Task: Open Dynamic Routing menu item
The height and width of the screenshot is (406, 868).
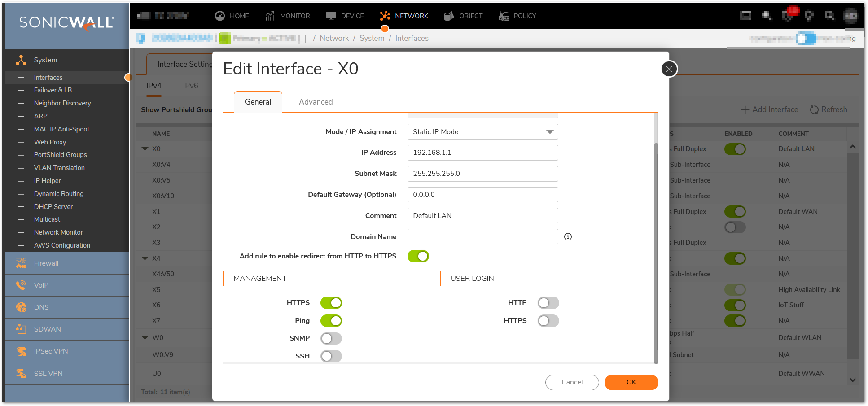Action: [x=59, y=194]
